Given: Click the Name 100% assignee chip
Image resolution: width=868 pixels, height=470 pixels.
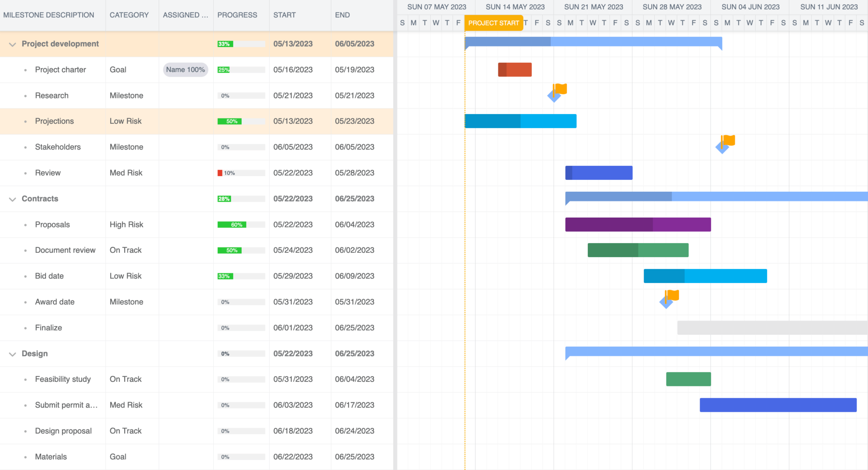Looking at the screenshot, I should (x=186, y=70).
